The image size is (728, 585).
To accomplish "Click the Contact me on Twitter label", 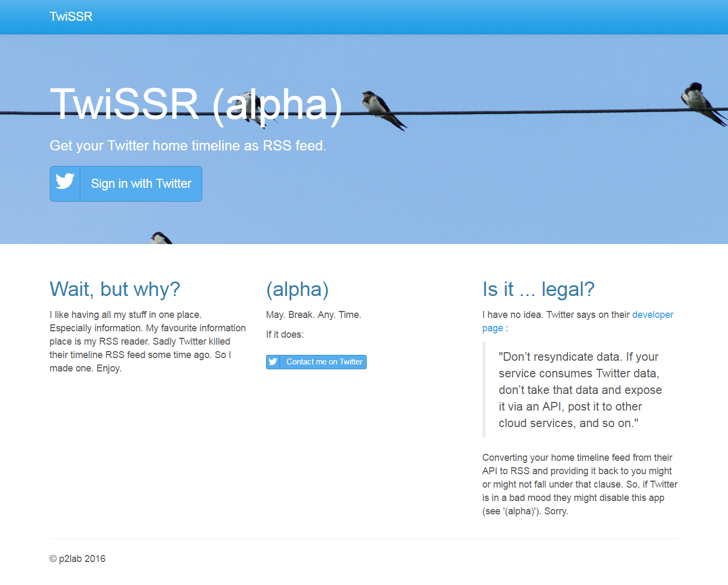I will click(x=324, y=362).
